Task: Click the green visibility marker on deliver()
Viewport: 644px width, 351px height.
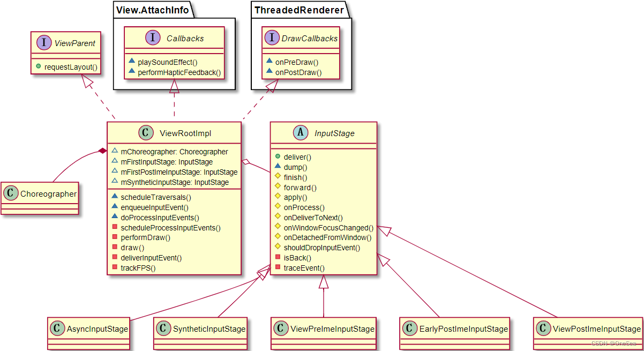Action: pos(278,157)
